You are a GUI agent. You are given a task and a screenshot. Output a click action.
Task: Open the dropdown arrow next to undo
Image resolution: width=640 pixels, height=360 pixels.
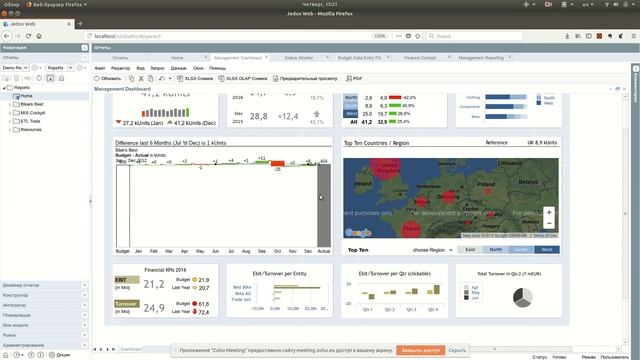pyautogui.click(x=170, y=78)
